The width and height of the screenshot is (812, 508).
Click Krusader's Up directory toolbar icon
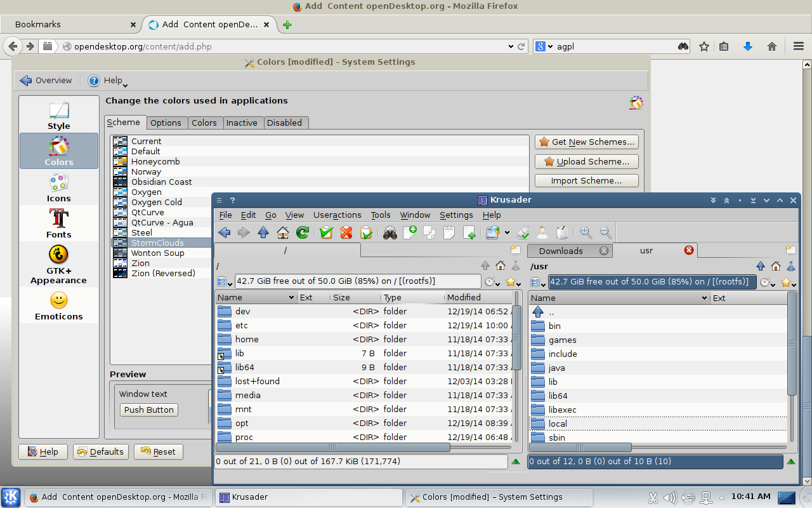(x=263, y=232)
